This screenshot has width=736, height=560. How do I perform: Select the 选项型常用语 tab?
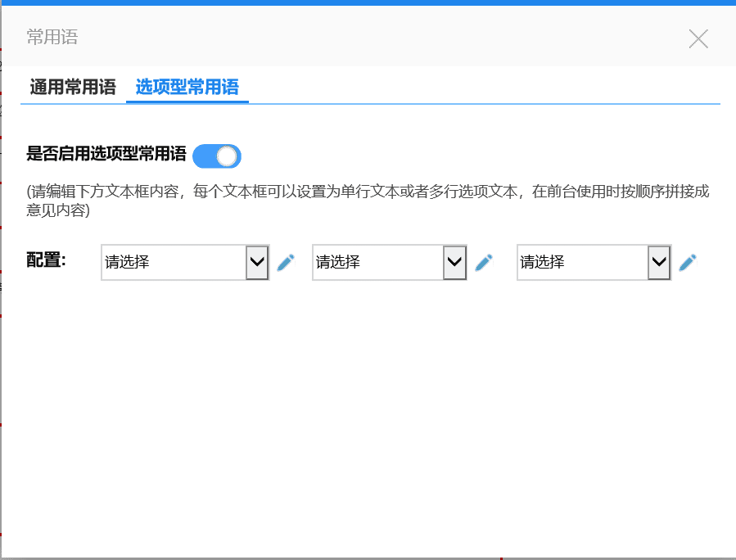187,88
